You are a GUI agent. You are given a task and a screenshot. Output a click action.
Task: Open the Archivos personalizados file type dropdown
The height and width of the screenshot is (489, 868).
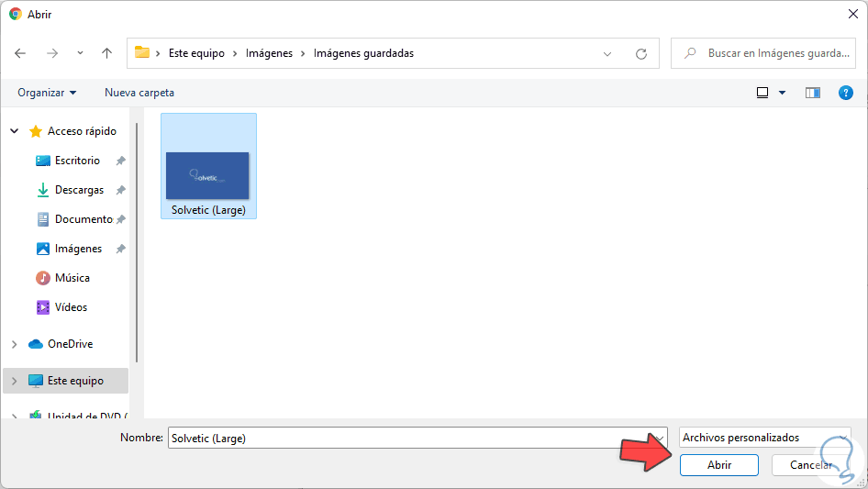point(764,438)
